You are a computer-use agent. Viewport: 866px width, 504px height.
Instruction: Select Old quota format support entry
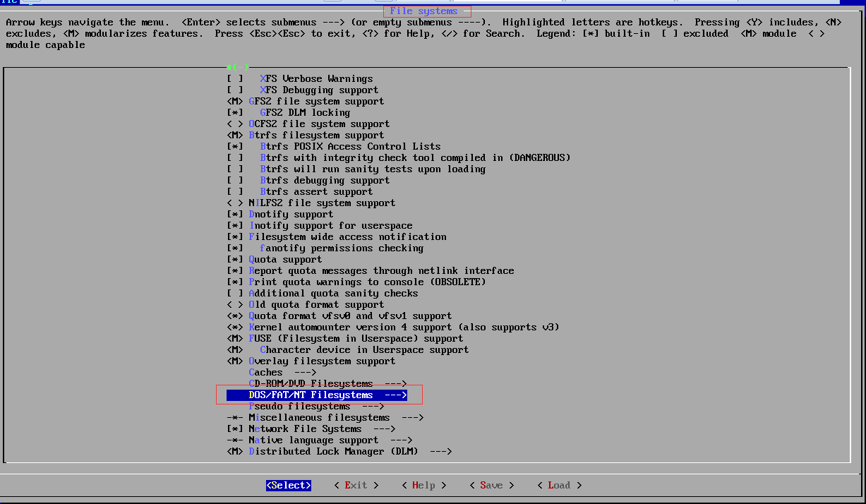pyautogui.click(x=306, y=304)
